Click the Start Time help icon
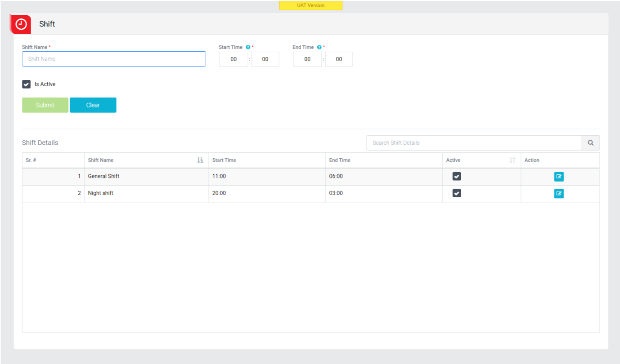Viewport: 620px width, 364px height. point(248,47)
